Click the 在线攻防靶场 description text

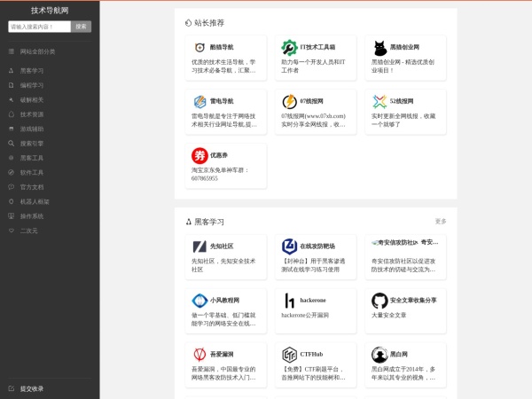(313, 265)
